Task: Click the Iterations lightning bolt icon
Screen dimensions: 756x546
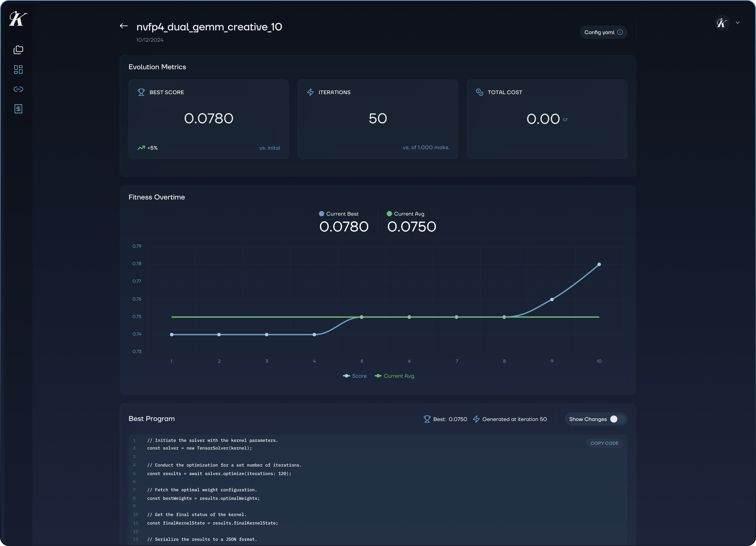Action: [x=310, y=92]
